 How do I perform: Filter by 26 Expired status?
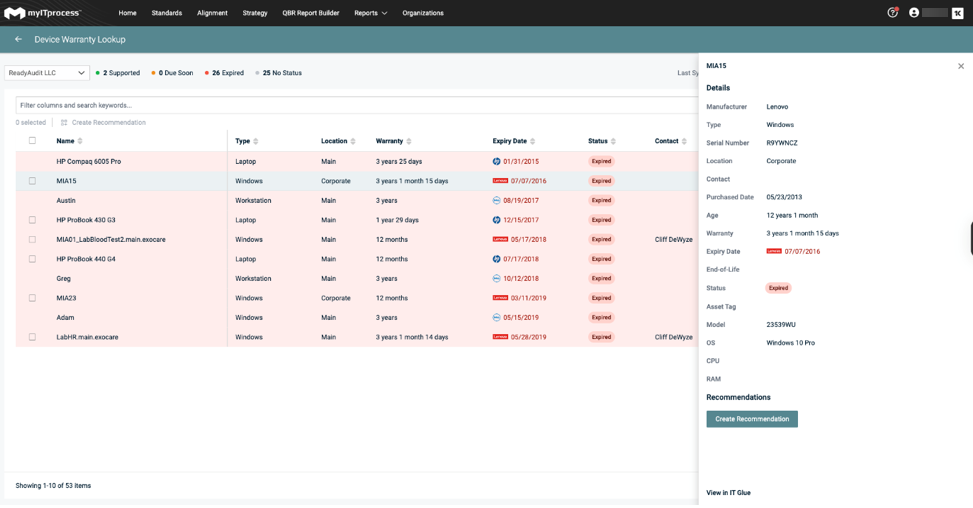click(225, 73)
